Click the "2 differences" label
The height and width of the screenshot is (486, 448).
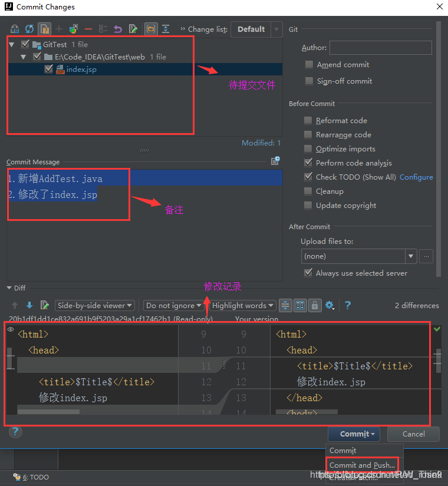pos(417,306)
